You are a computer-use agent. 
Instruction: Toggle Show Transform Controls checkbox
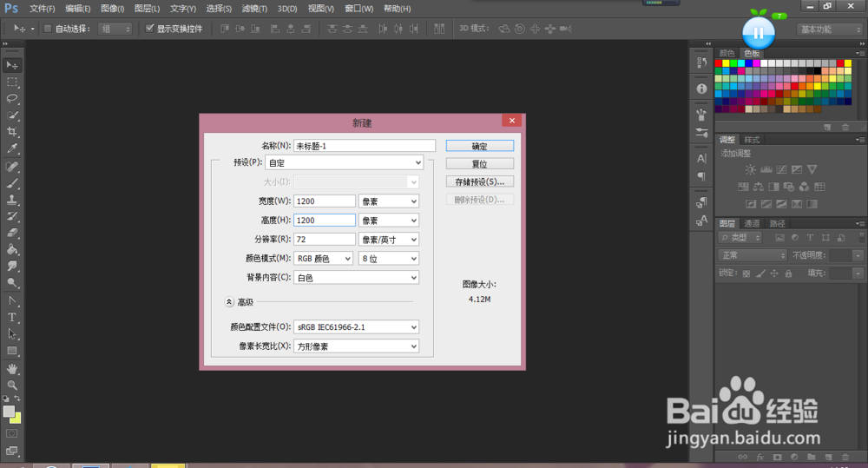point(149,29)
